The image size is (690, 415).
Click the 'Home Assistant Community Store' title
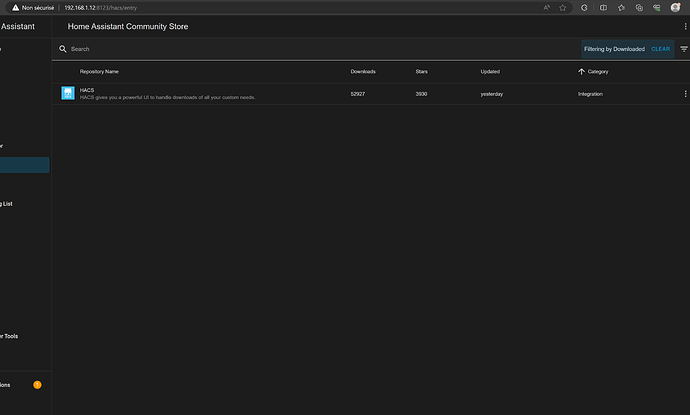pyautogui.click(x=128, y=26)
